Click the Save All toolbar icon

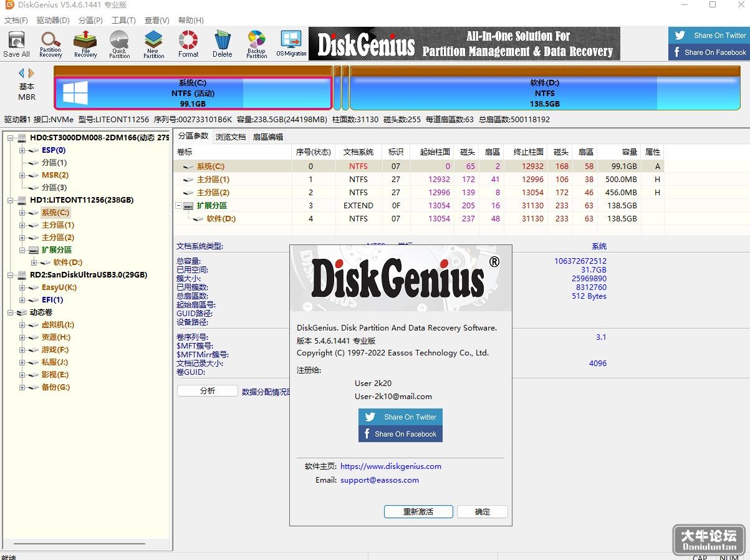tap(16, 44)
